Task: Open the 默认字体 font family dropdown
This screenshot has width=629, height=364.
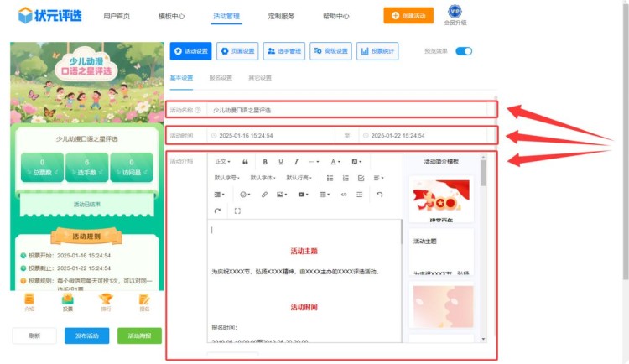Action: click(264, 178)
